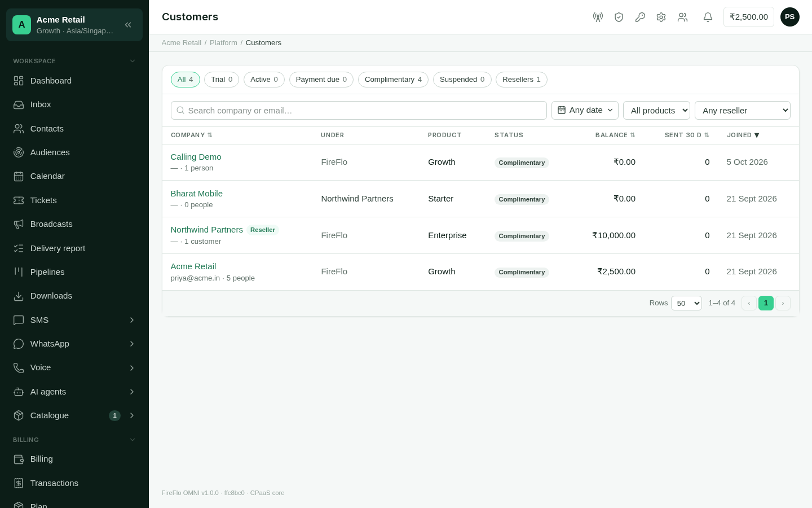The height and width of the screenshot is (508, 812).
Task: Click the Dashboard grid icon in sidebar
Action: [x=19, y=81]
